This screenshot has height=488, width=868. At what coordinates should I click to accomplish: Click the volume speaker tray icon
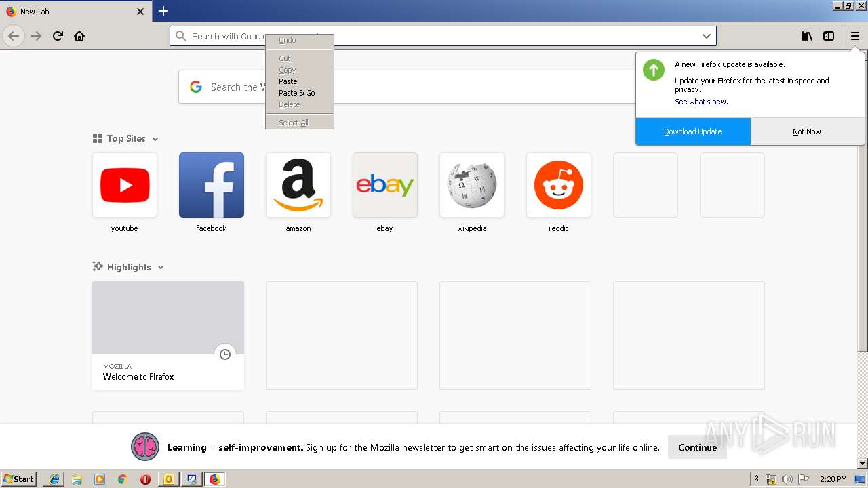pyautogui.click(x=786, y=479)
